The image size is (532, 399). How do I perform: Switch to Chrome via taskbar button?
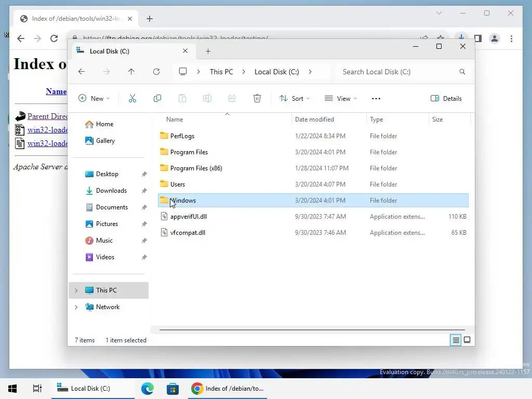[228, 389]
